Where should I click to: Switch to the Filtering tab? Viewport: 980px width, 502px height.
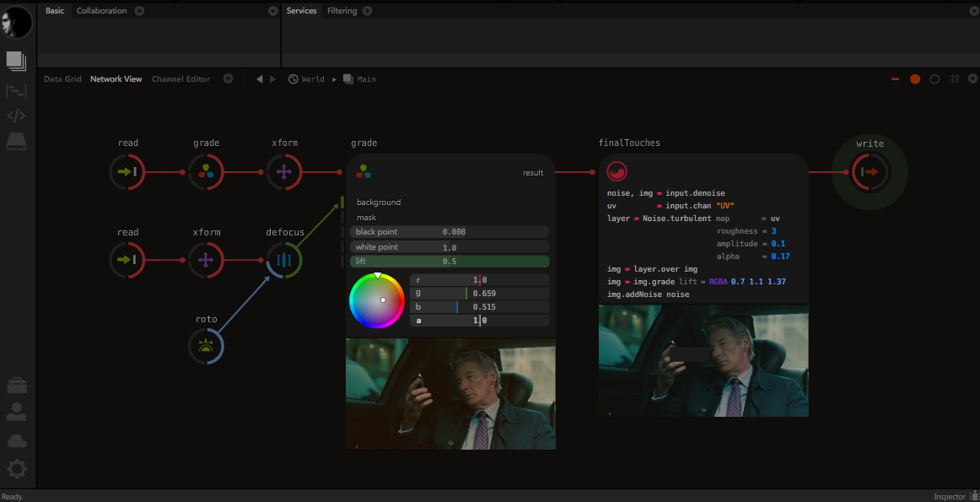[x=342, y=11]
